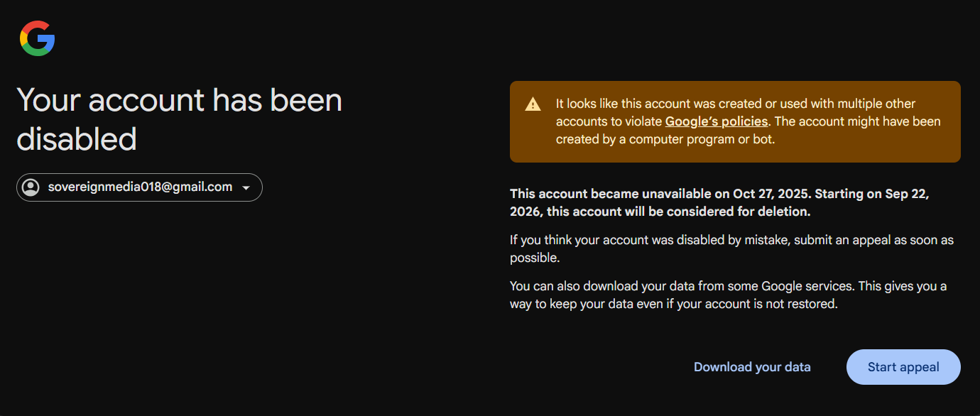The image size is (980, 416).
Task: Expand the account dropdown arrow
Action: click(x=246, y=188)
